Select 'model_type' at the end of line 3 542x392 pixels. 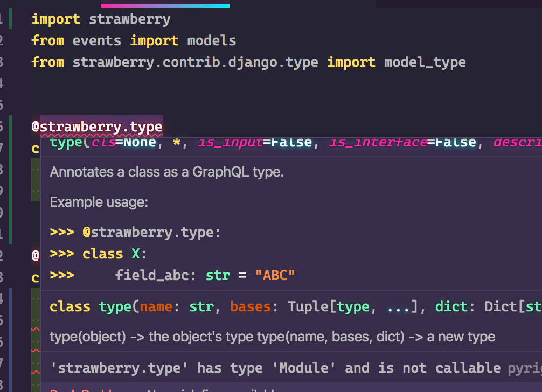point(424,62)
